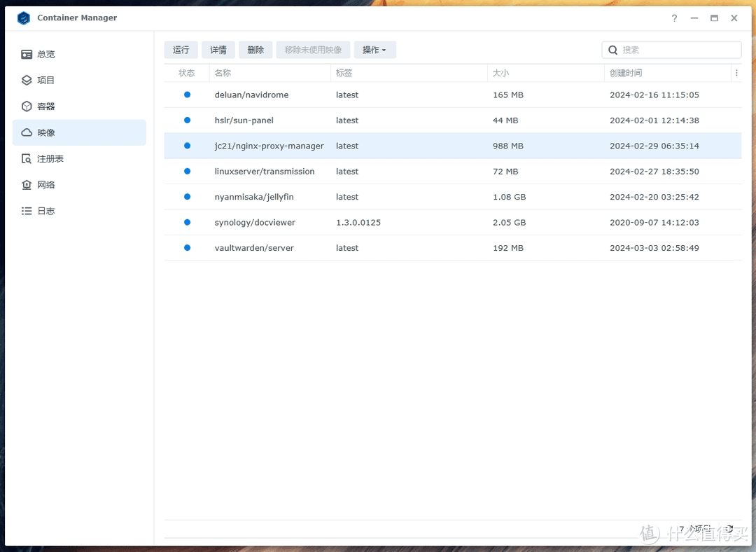
Task: Click the latest tag of vaultwarden/server
Action: pyautogui.click(x=347, y=248)
